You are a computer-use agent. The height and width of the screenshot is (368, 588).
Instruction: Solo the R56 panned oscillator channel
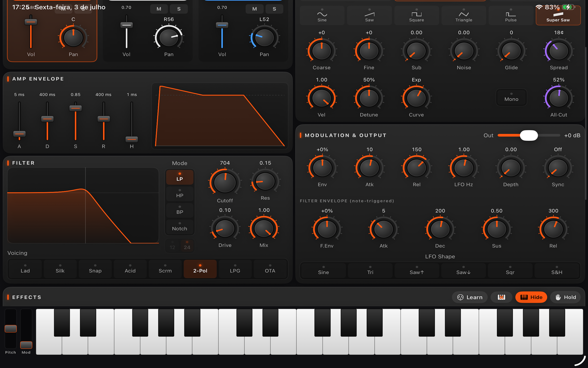coord(179,9)
